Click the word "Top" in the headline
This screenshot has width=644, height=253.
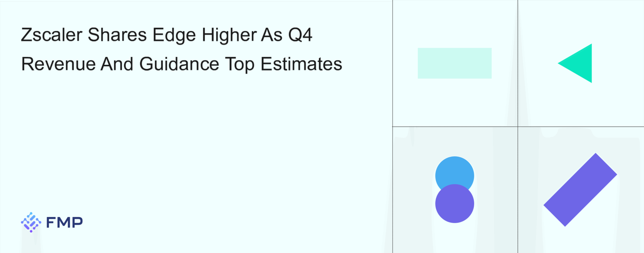(240, 64)
